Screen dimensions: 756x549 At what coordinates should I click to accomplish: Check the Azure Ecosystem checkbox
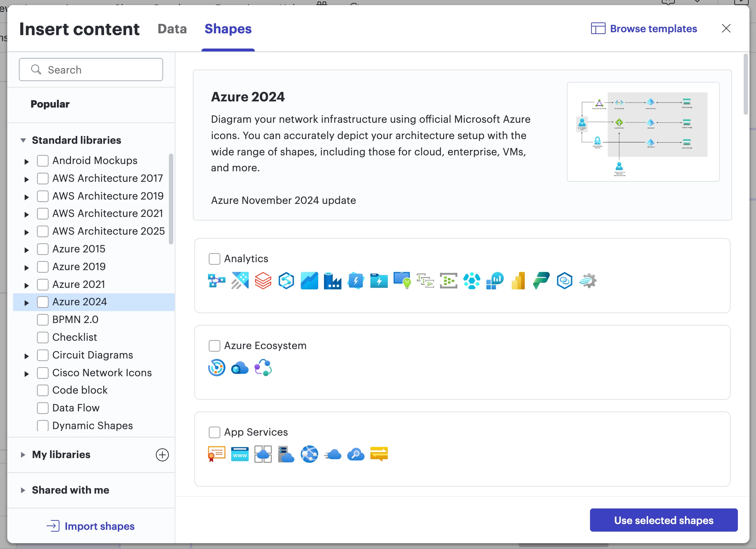[215, 346]
